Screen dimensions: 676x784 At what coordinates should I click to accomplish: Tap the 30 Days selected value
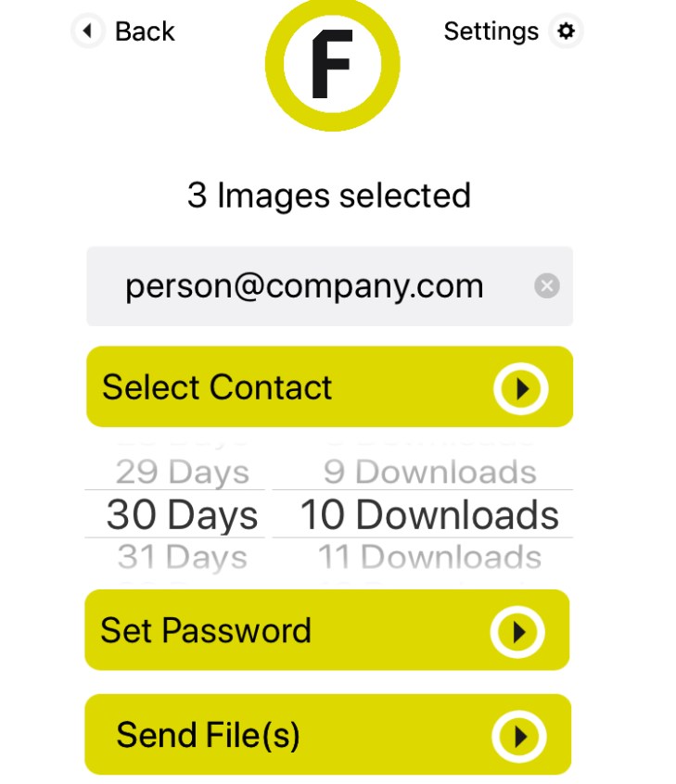coord(182,514)
